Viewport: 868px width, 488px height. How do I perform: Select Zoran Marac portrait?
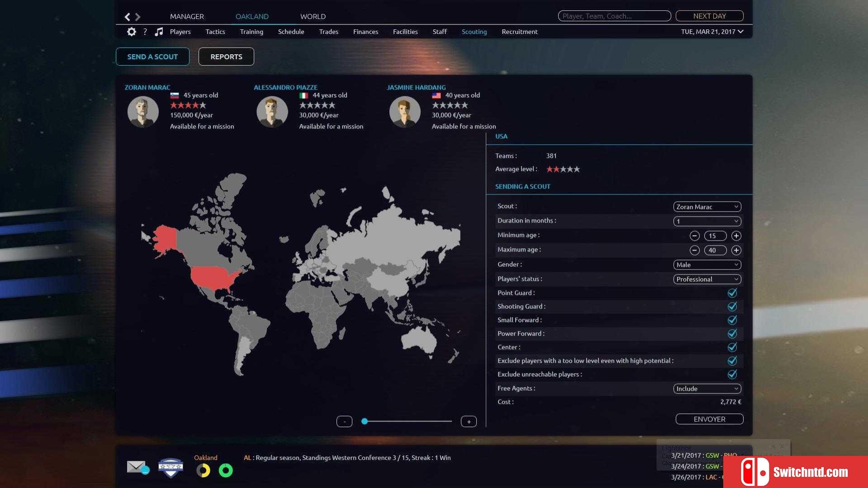pyautogui.click(x=143, y=112)
